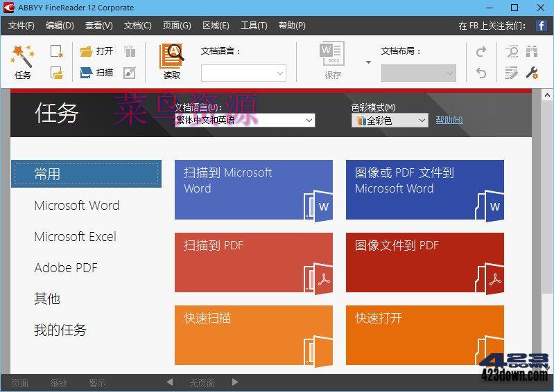This screenshot has width=554, height=392.
Task: Click the grayed delete page icon
Action: pyautogui.click(x=130, y=51)
